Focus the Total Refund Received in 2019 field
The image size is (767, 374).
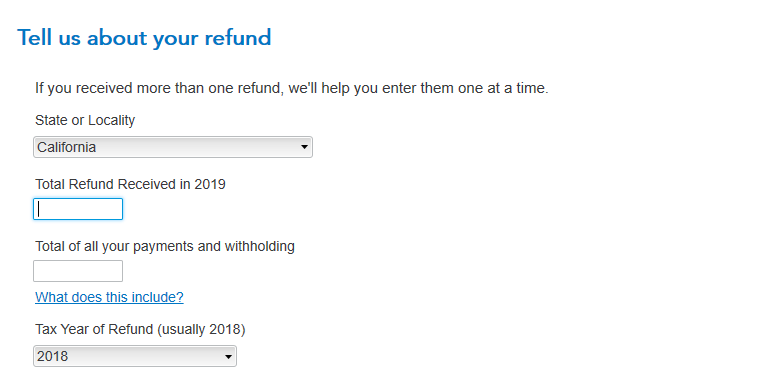pos(78,209)
